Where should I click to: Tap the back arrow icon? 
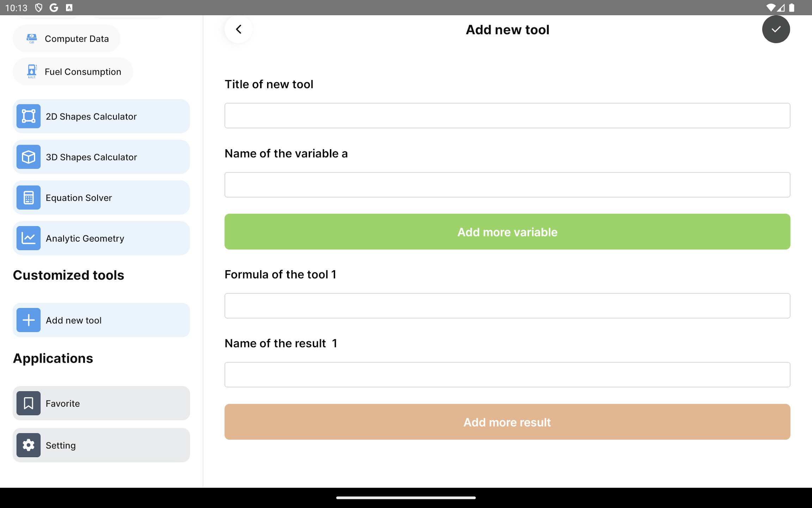[x=239, y=29]
